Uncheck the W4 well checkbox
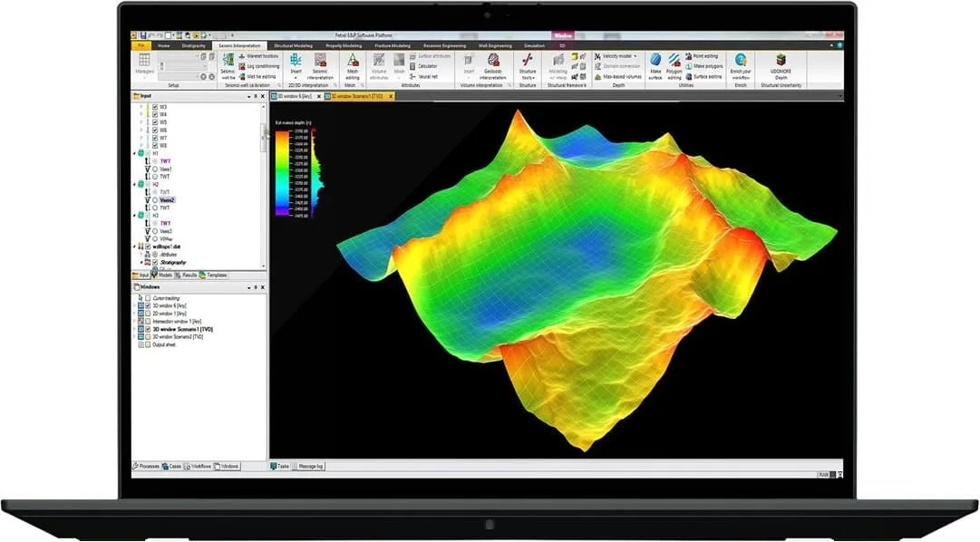Screen dimensions: 980x542 155,114
